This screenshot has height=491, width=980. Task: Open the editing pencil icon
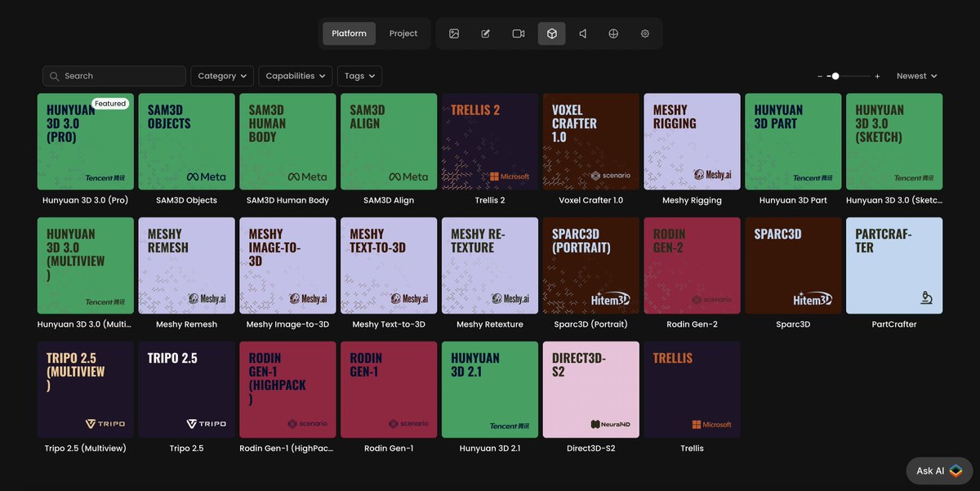486,33
